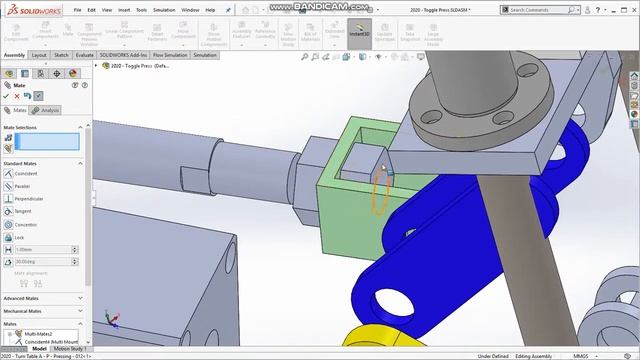The width and height of the screenshot is (640, 360).
Task: Collapse the Mates list section
Action: coord(80,324)
